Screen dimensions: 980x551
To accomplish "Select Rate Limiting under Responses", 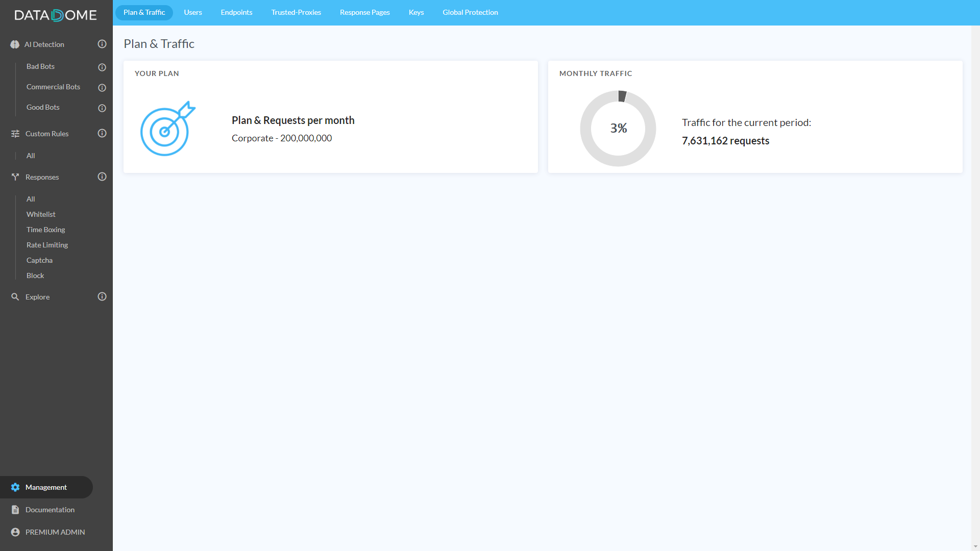I will point(47,245).
